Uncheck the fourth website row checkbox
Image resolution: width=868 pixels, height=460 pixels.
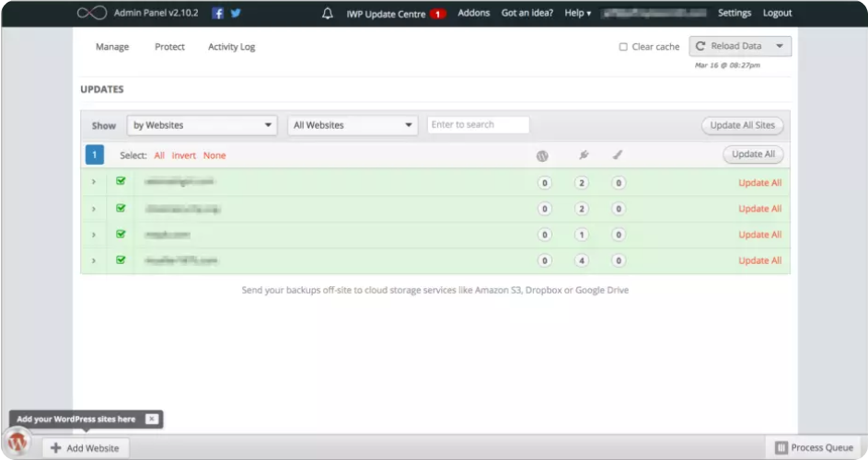(x=121, y=260)
